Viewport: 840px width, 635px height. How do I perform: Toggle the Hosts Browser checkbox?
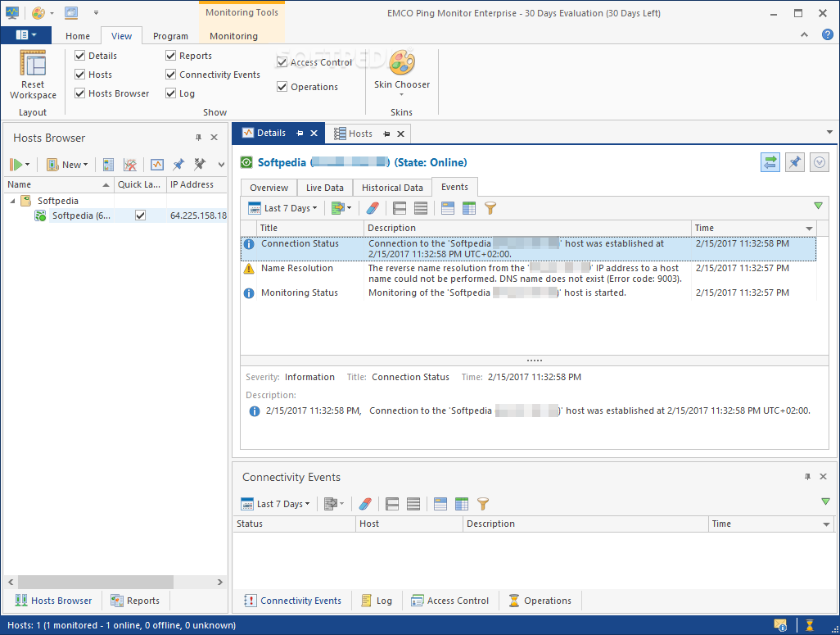point(79,93)
